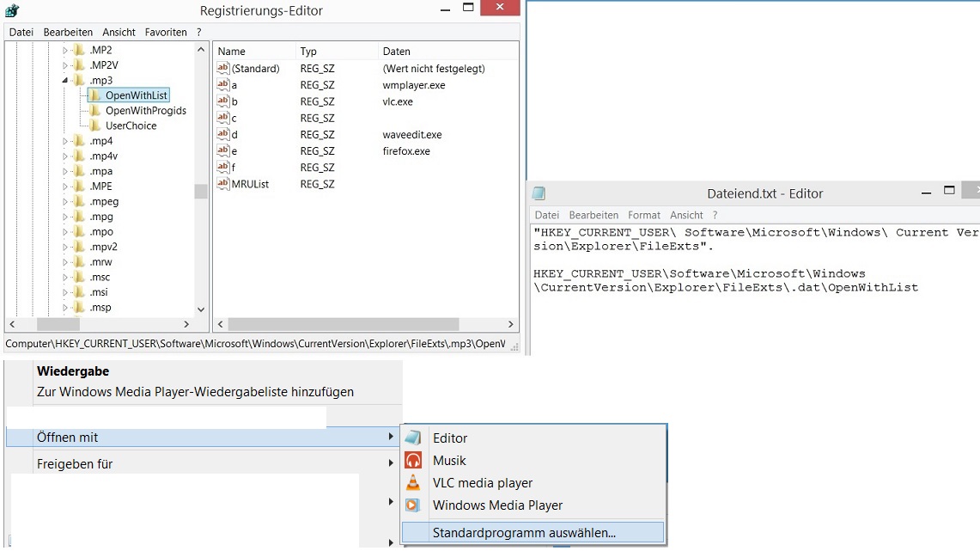This screenshot has width=980, height=551.
Task: Expand the .mpg tree node
Action: tap(65, 217)
